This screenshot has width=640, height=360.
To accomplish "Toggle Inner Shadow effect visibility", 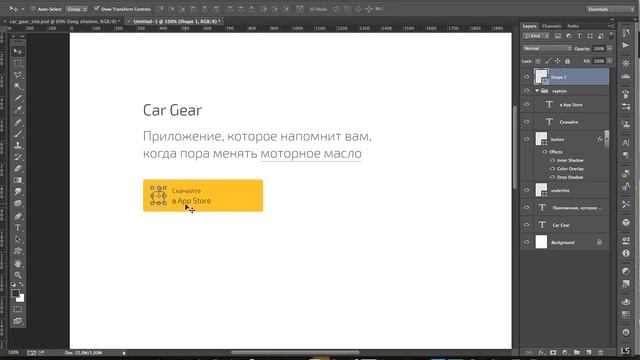I will [x=552, y=160].
